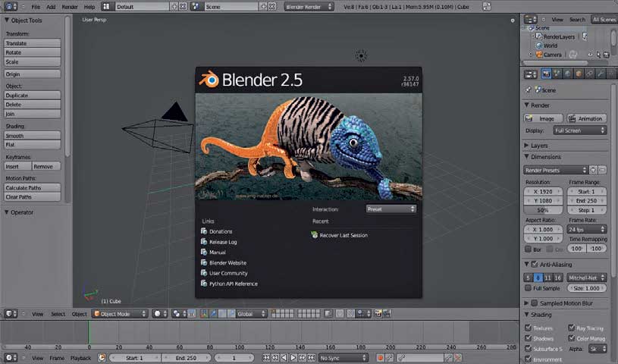Click the play reverse button in timeline

point(284,358)
